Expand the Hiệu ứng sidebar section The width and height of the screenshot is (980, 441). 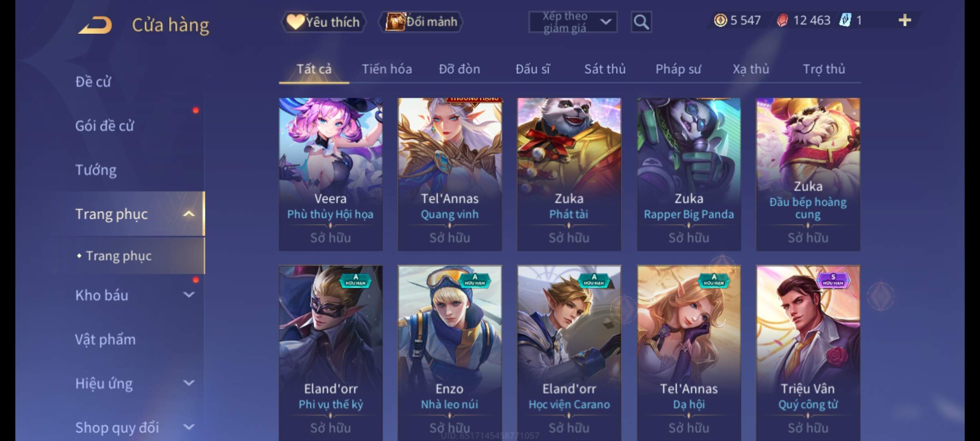point(189,383)
